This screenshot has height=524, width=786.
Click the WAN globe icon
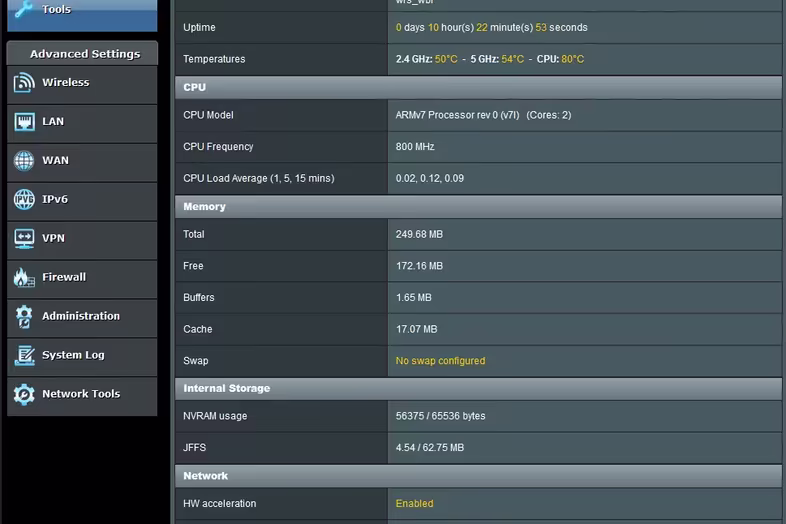point(24,160)
